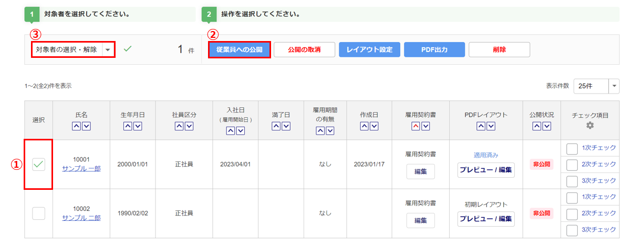The height and width of the screenshot is (244, 644).
Task: Tick the 3次チェック box for サンプル 二郎
Action: point(572,230)
